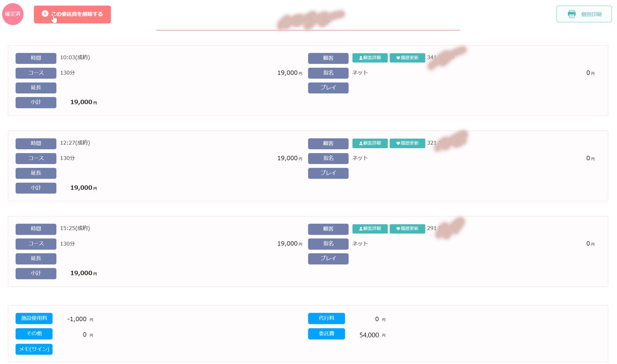Open 顧客詳細 for the 12:27 booking
Viewport: 617px width, 364px height.
(x=370, y=143)
